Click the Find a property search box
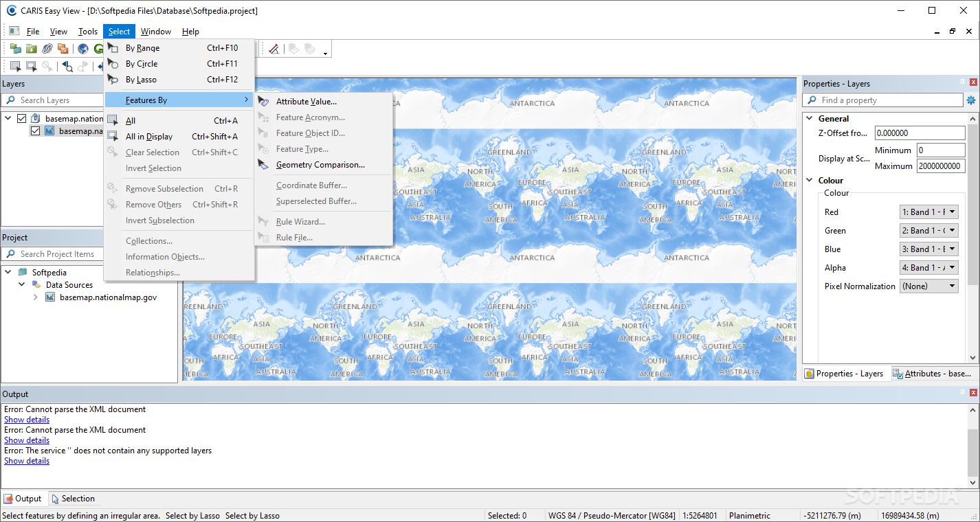The image size is (980, 522). [883, 100]
